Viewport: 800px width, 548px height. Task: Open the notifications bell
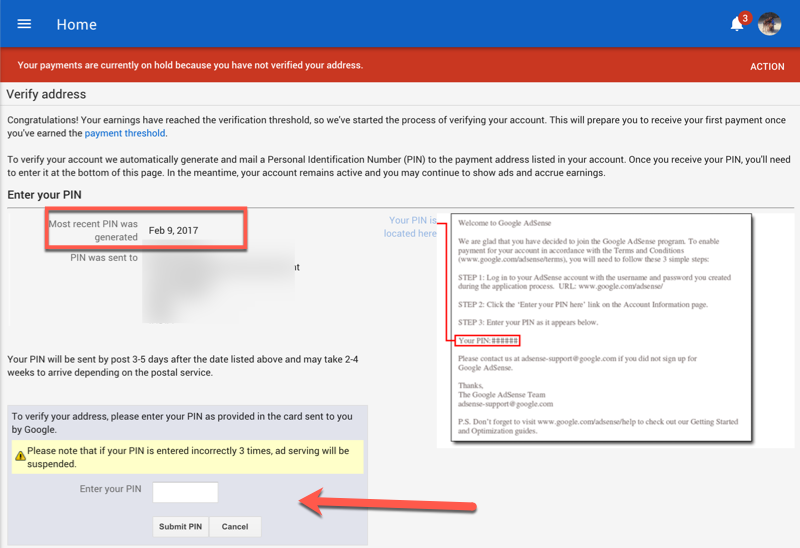736,24
